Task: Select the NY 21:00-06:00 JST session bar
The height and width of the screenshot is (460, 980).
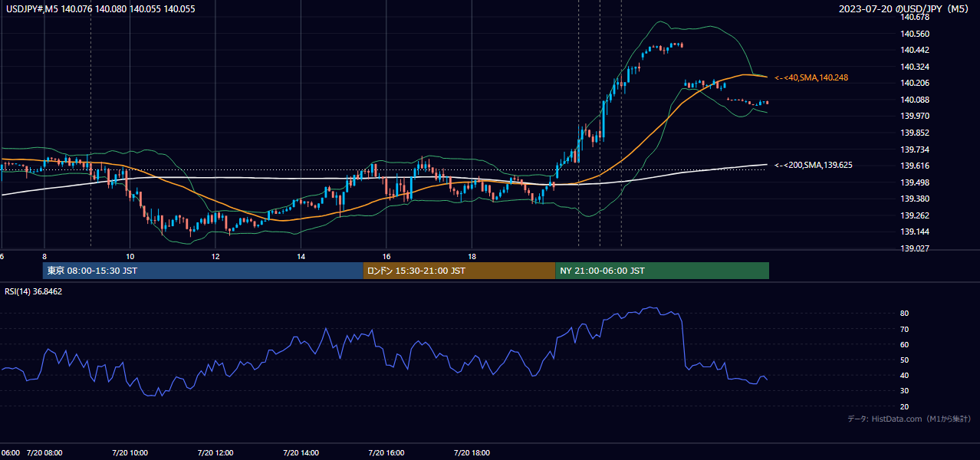Action: [x=662, y=271]
